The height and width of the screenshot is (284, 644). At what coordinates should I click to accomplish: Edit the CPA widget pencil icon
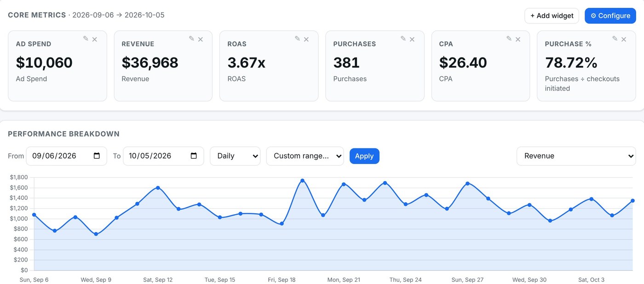click(509, 39)
